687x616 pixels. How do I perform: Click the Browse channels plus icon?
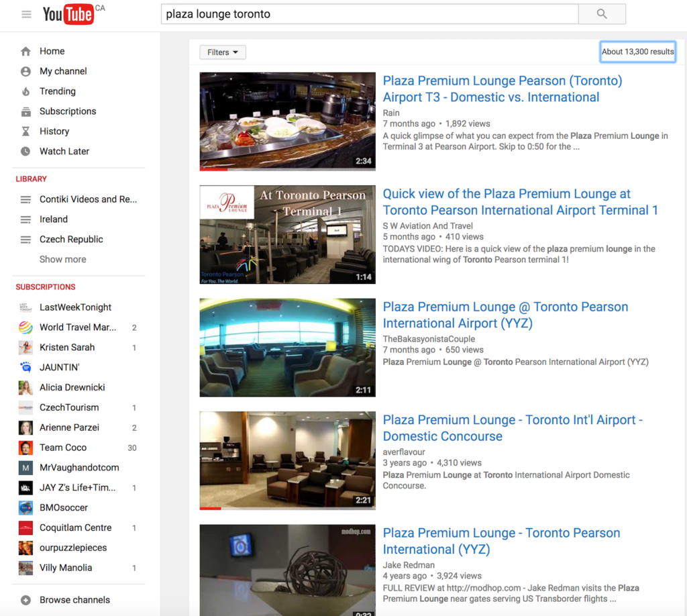point(26,600)
